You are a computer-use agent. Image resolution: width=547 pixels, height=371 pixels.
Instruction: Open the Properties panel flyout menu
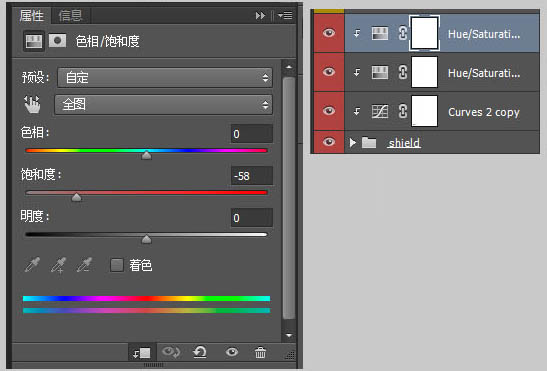[x=285, y=15]
